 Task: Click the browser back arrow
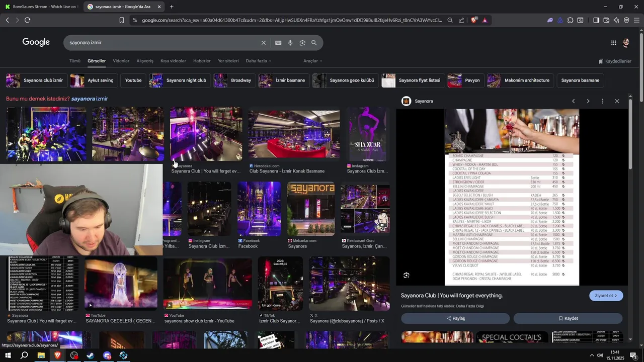click(7, 20)
